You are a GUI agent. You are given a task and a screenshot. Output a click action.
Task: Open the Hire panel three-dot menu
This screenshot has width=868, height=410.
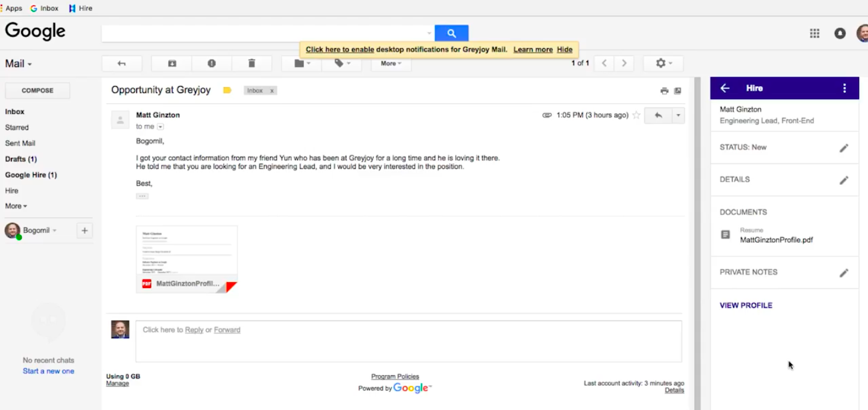tap(844, 88)
